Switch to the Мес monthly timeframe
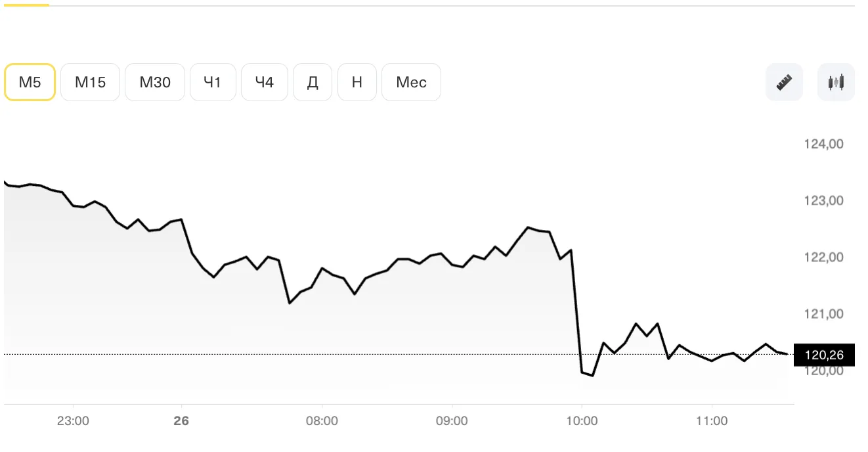 [x=411, y=82]
